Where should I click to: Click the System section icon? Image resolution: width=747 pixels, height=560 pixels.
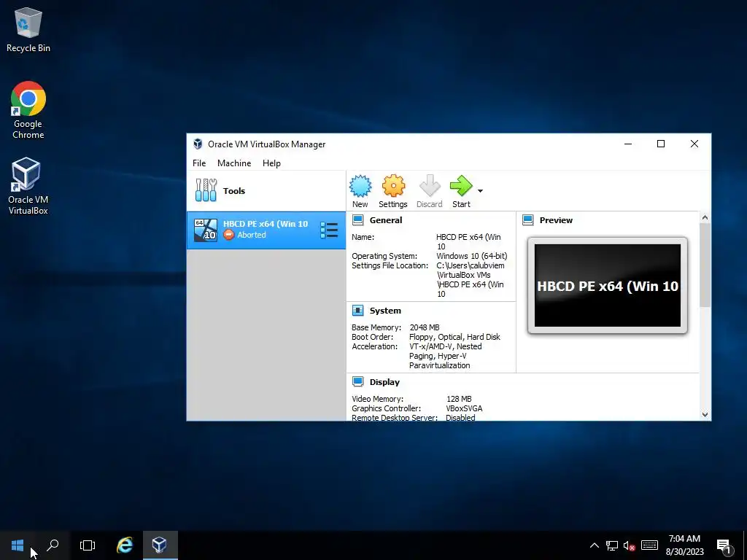coord(357,311)
